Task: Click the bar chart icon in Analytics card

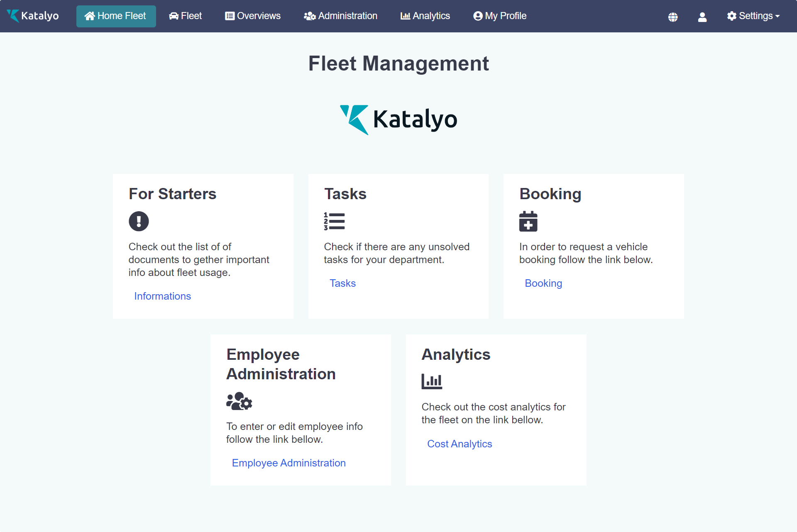Action: (432, 381)
